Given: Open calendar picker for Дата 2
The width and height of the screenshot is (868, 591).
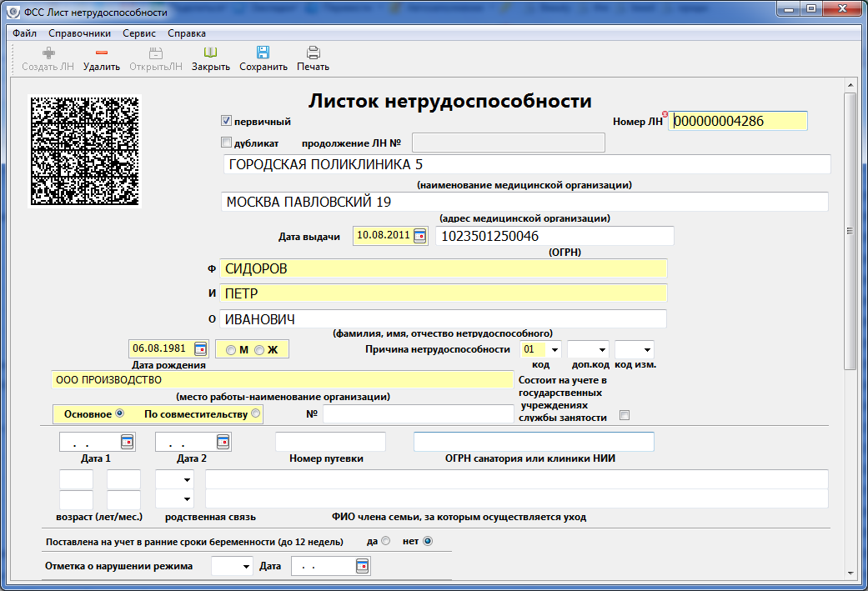Looking at the screenshot, I should coord(223,442).
